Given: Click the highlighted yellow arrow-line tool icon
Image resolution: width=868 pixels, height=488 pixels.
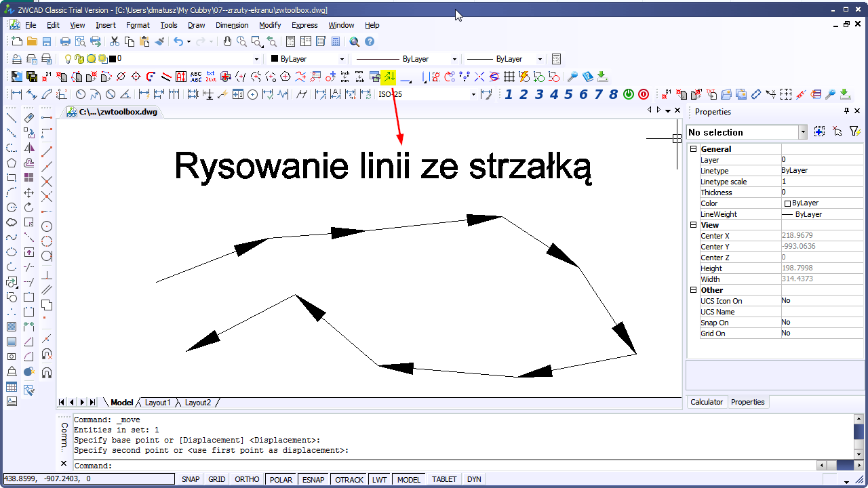Looking at the screenshot, I should click(389, 77).
